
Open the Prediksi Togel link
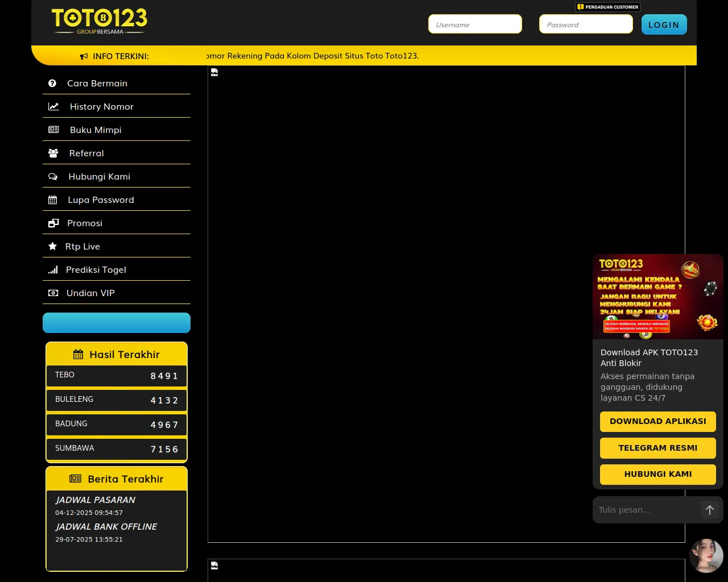(117, 269)
